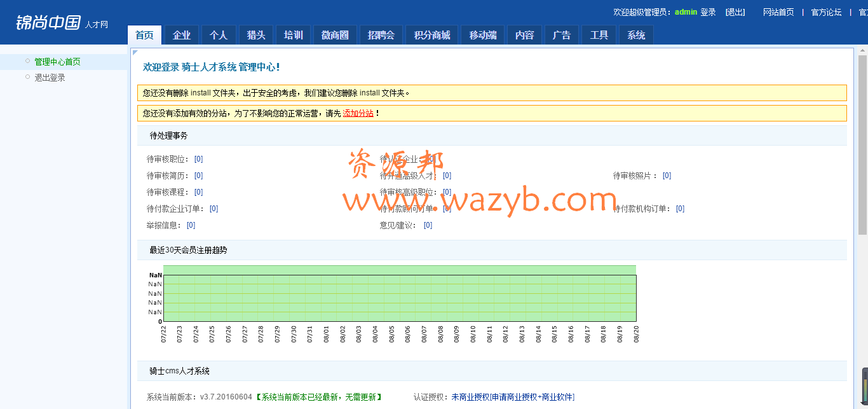The height and width of the screenshot is (409, 868).
Task: Open the 待审核职位 [0] count
Action: pyautogui.click(x=199, y=159)
